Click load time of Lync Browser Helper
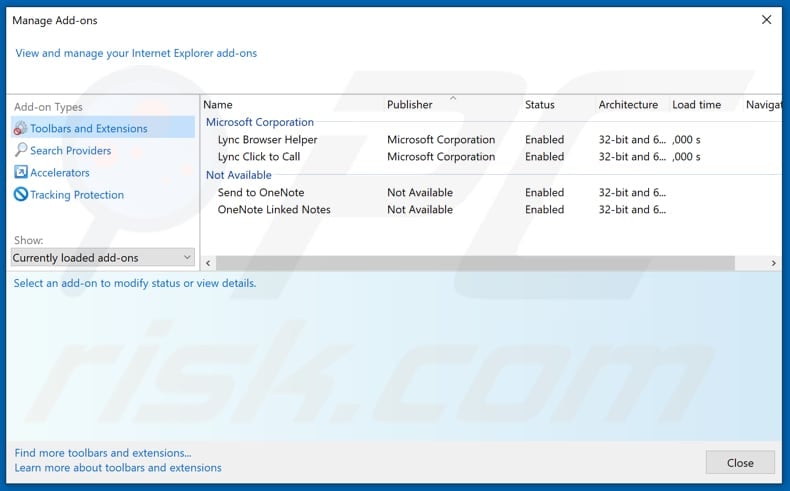 click(686, 139)
